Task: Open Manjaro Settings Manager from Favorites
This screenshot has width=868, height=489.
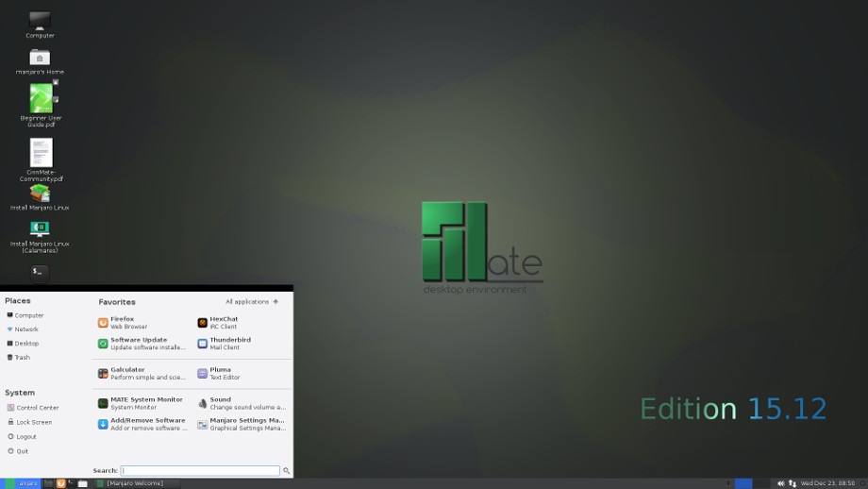Action: pos(242,424)
